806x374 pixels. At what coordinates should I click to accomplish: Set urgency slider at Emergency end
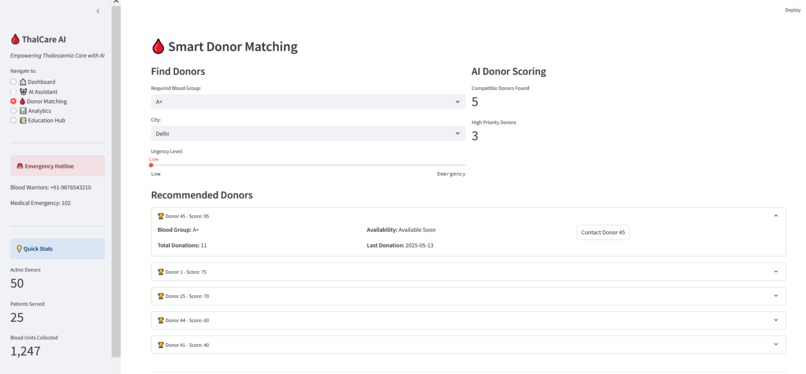(x=465, y=165)
